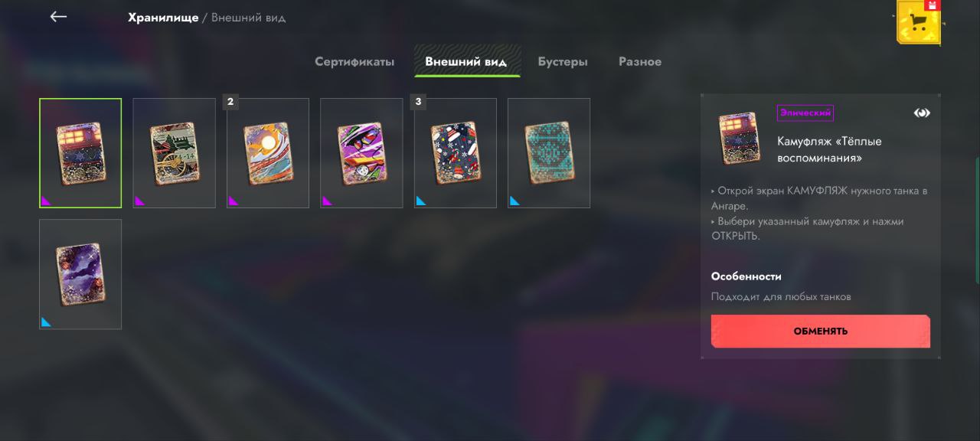Viewport: 980px width, 441px height.
Task: Click the Эпический rarity badge
Action: click(x=805, y=113)
